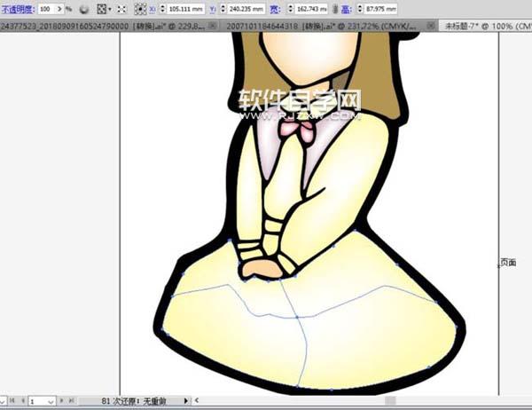
Task: Switch to the 未标题-7 document tab
Action: [x=487, y=26]
